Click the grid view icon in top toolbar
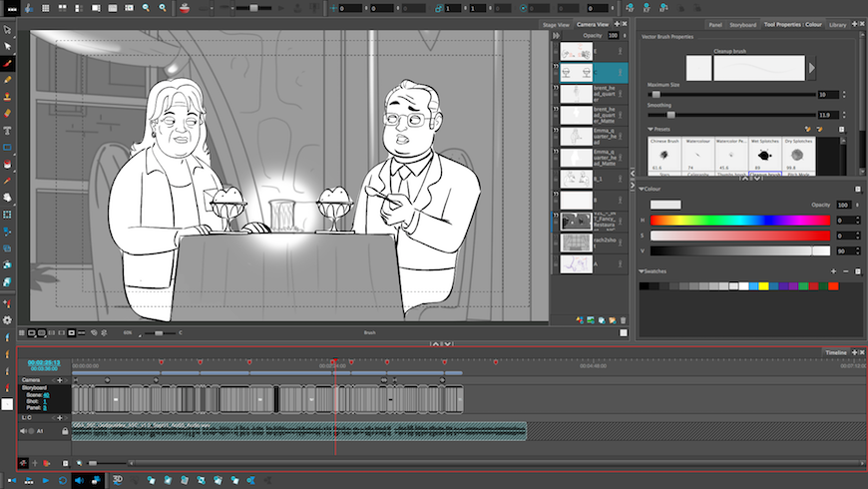868x489 pixels. pyautogui.click(x=45, y=8)
